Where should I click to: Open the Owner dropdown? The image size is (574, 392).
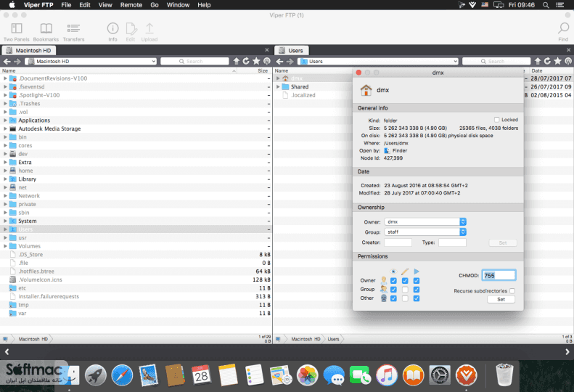[x=425, y=221]
